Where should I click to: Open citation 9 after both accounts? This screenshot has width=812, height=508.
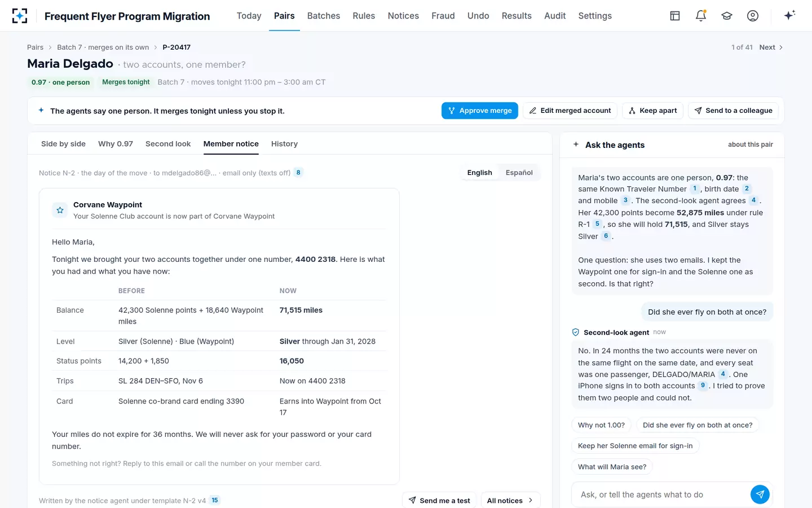coord(703,386)
